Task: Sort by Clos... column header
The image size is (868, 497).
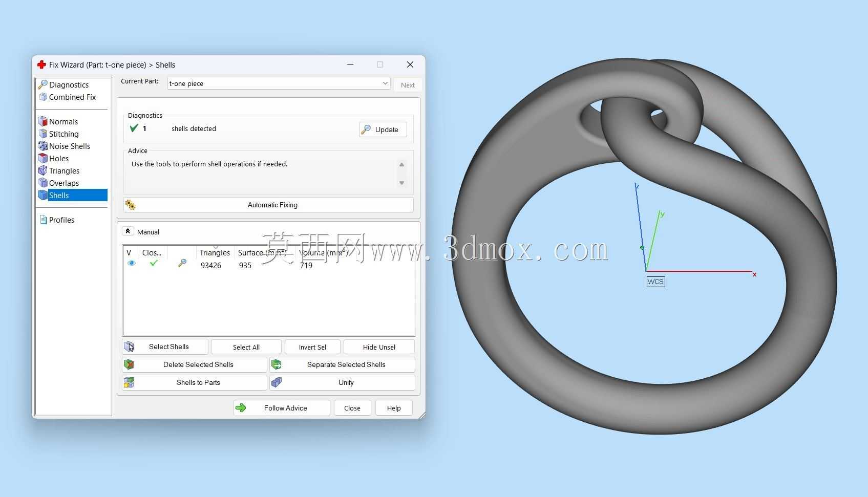Action: coord(152,252)
